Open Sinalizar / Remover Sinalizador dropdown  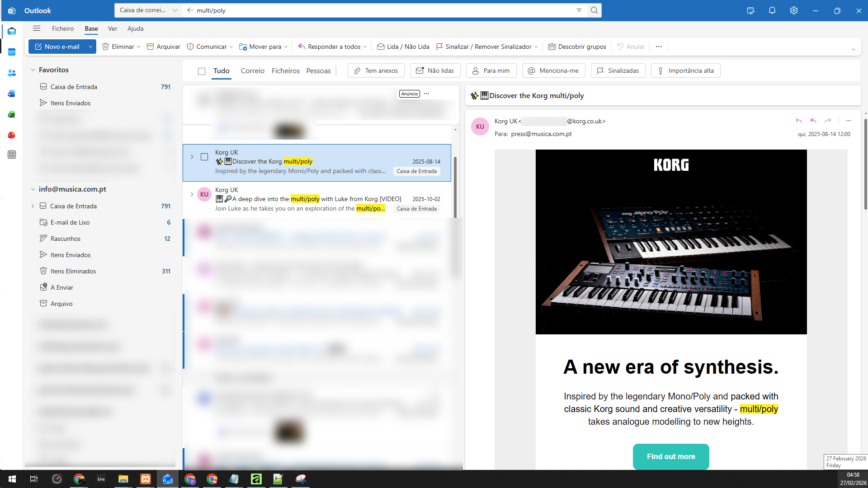click(x=536, y=47)
